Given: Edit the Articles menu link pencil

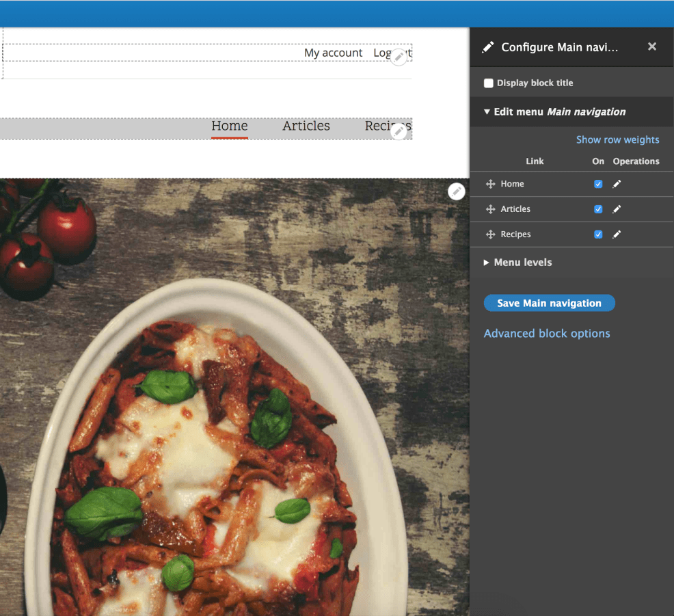Looking at the screenshot, I should (x=617, y=209).
